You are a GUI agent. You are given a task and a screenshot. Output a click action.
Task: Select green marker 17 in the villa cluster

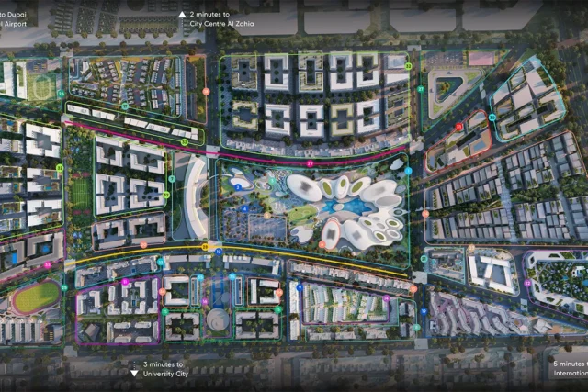tap(125, 106)
